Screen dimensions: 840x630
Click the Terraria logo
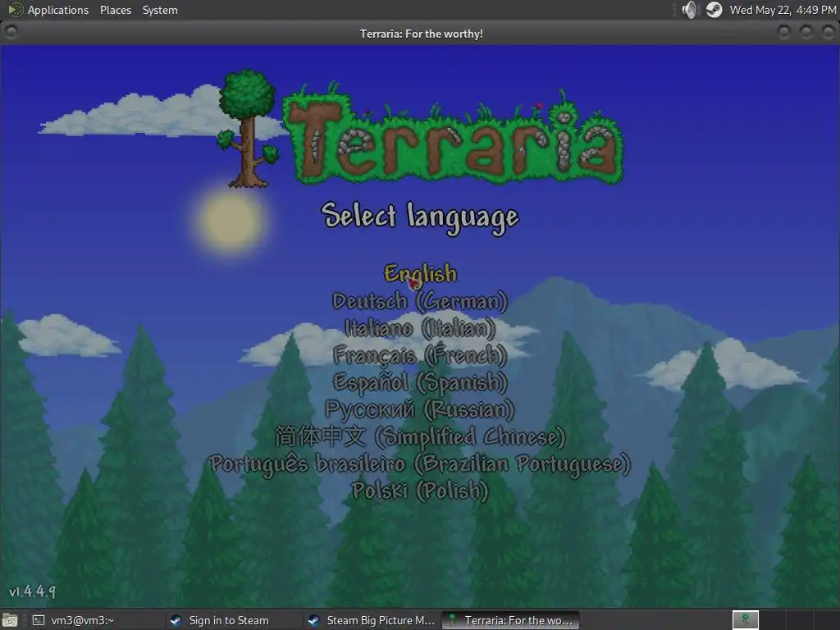click(421, 129)
